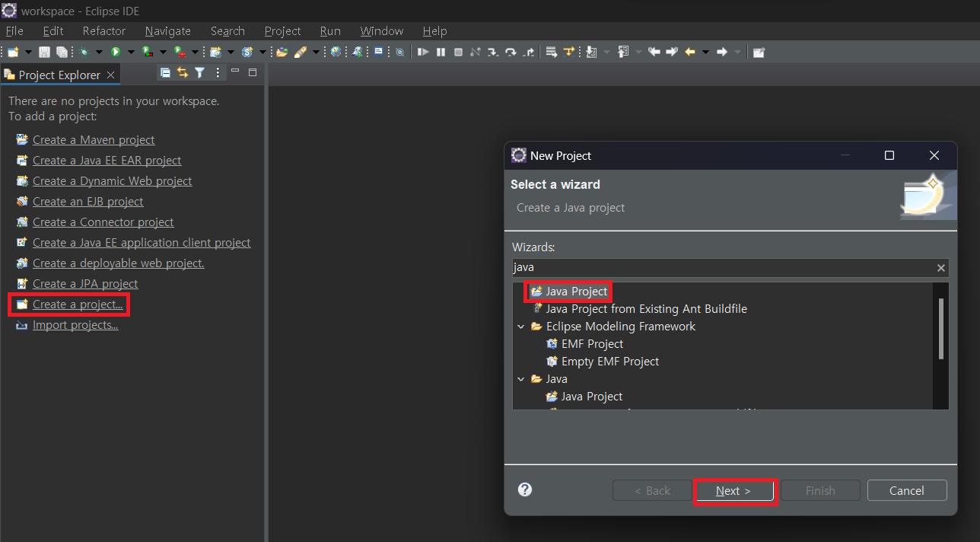Viewport: 980px width, 542px height.
Task: Open the Project menu
Action: (283, 31)
